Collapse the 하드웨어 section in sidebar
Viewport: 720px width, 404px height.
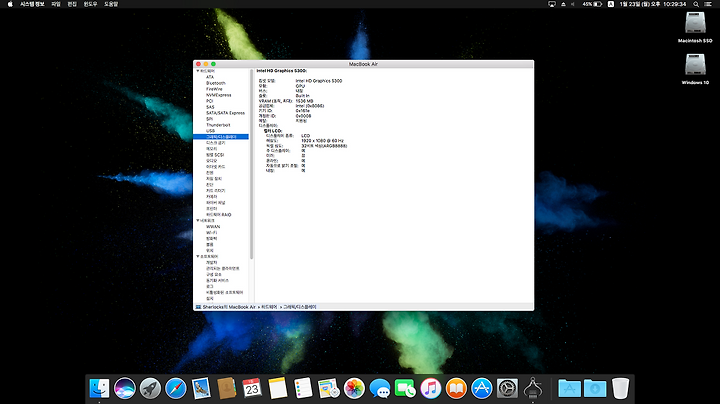tap(198, 71)
